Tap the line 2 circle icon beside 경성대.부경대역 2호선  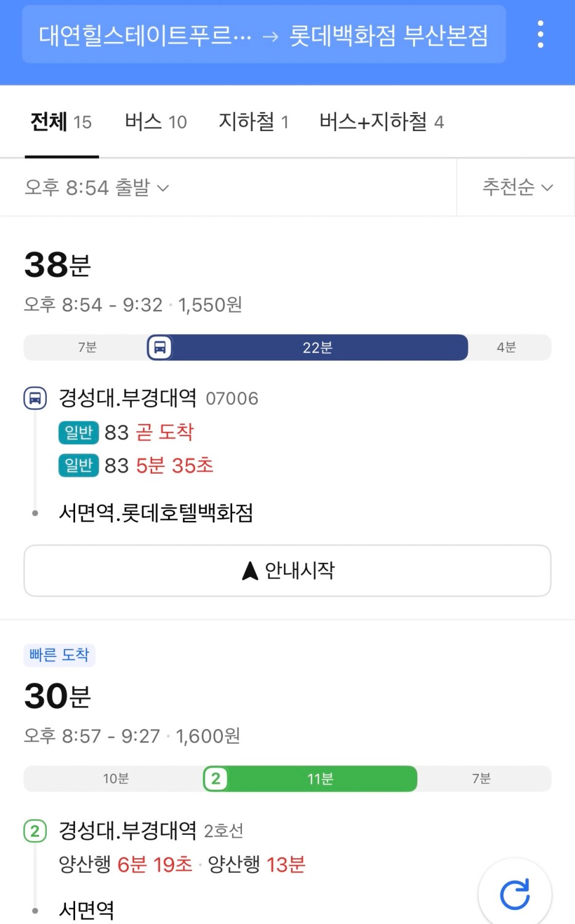[x=35, y=831]
